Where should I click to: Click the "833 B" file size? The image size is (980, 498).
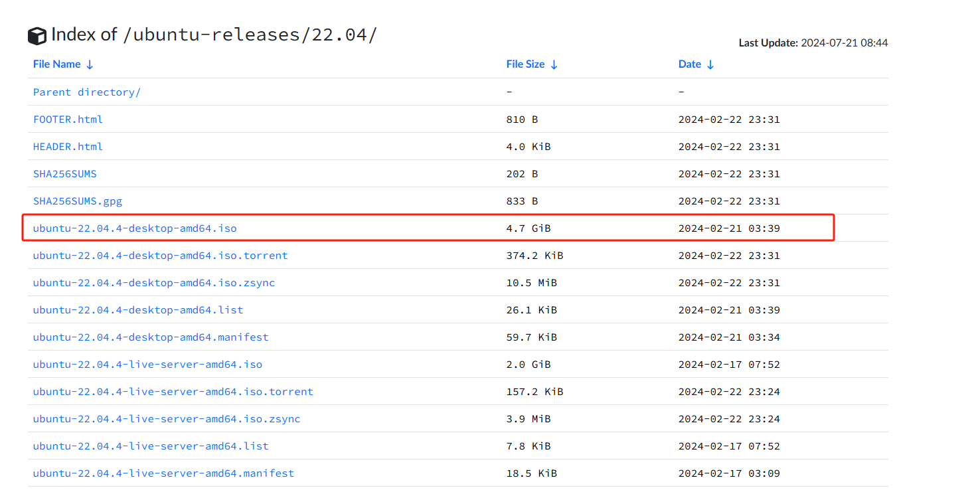[x=522, y=201]
